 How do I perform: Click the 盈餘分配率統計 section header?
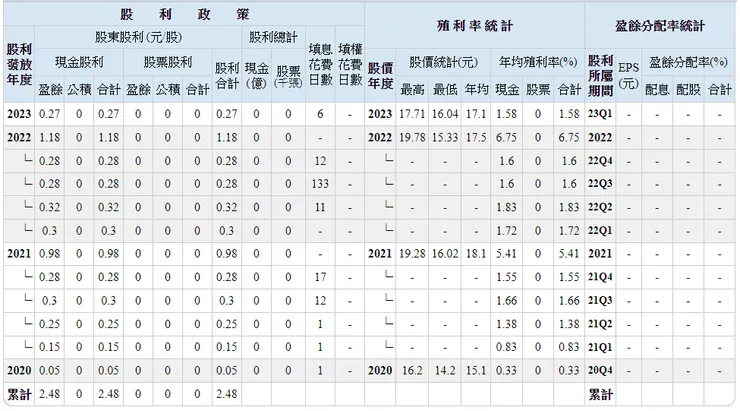coord(660,25)
